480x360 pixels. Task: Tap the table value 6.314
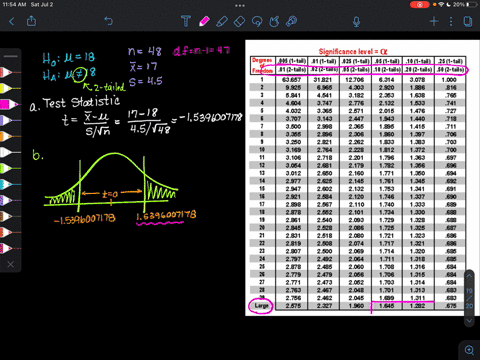point(386,80)
